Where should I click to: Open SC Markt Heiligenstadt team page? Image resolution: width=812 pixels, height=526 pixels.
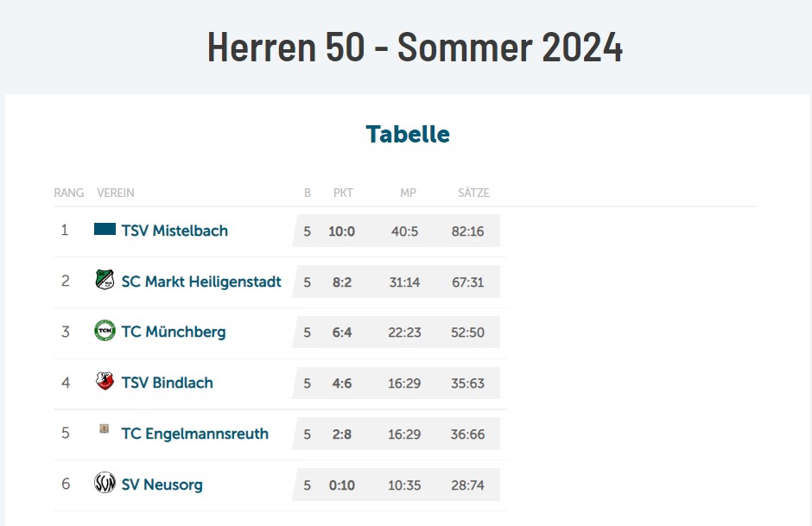(201, 282)
